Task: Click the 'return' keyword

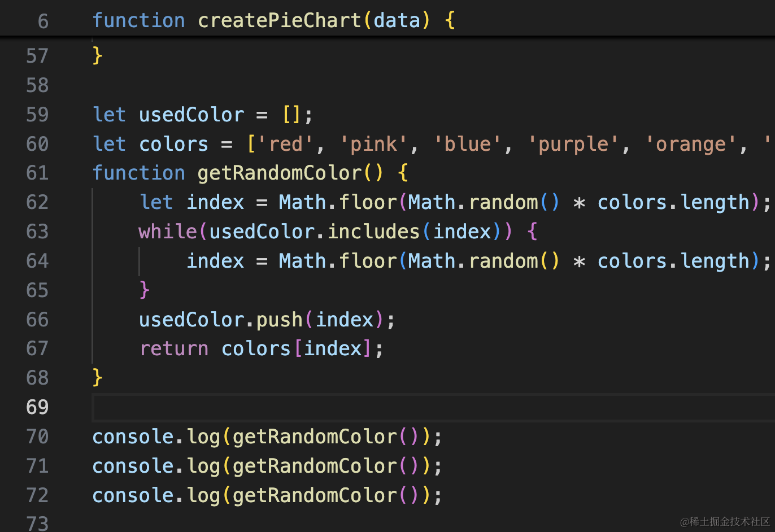Action: pyautogui.click(x=174, y=348)
